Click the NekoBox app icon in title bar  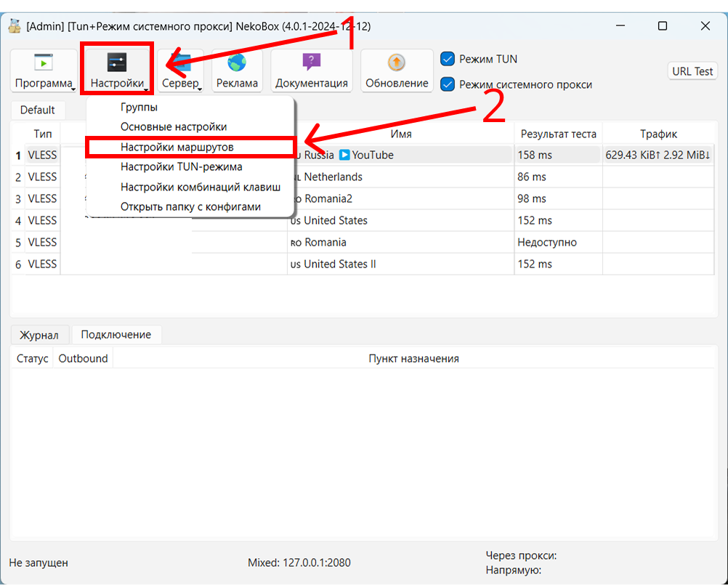(x=15, y=26)
